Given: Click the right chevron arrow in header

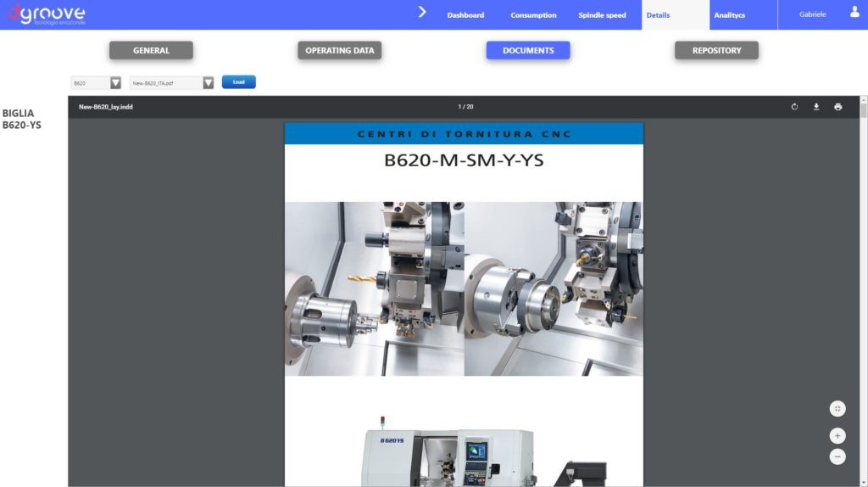Looking at the screenshot, I should pyautogui.click(x=422, y=13).
